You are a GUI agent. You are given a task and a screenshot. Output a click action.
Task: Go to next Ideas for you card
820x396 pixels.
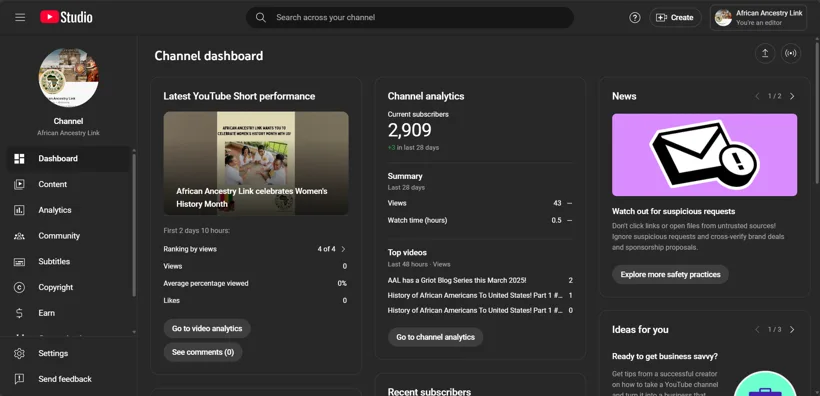coord(792,330)
